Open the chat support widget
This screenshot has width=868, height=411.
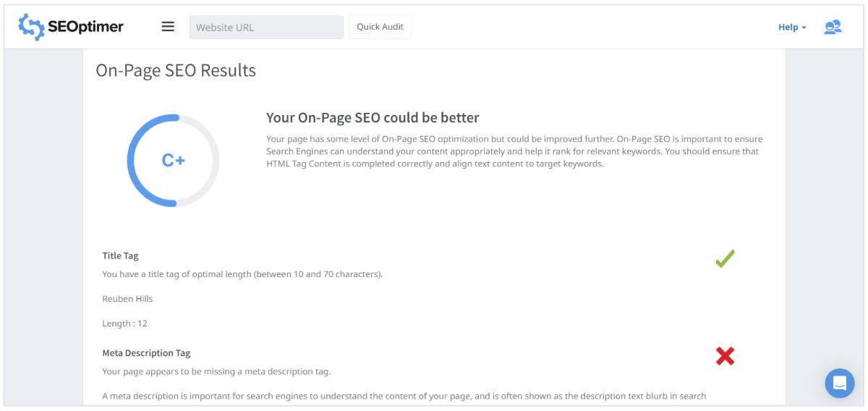coord(840,383)
